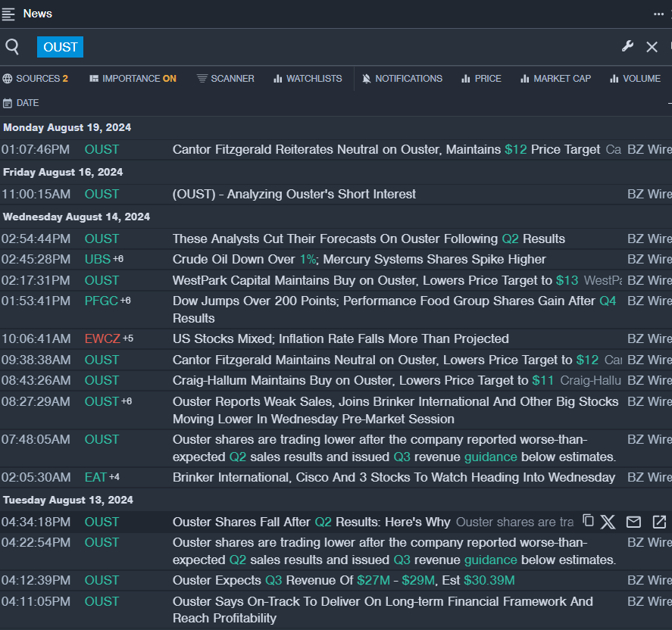Image resolution: width=672 pixels, height=630 pixels.
Task: Open the wrench settings tool
Action: coord(627,47)
